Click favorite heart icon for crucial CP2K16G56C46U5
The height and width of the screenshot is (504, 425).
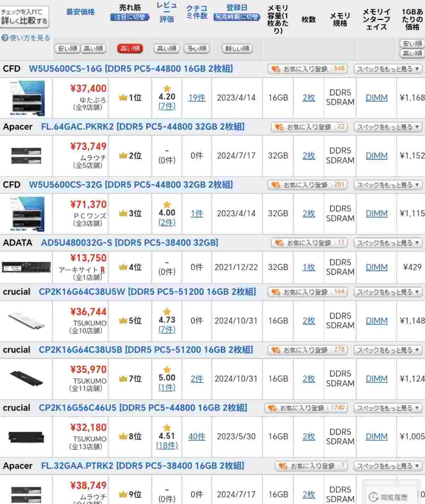272,408
